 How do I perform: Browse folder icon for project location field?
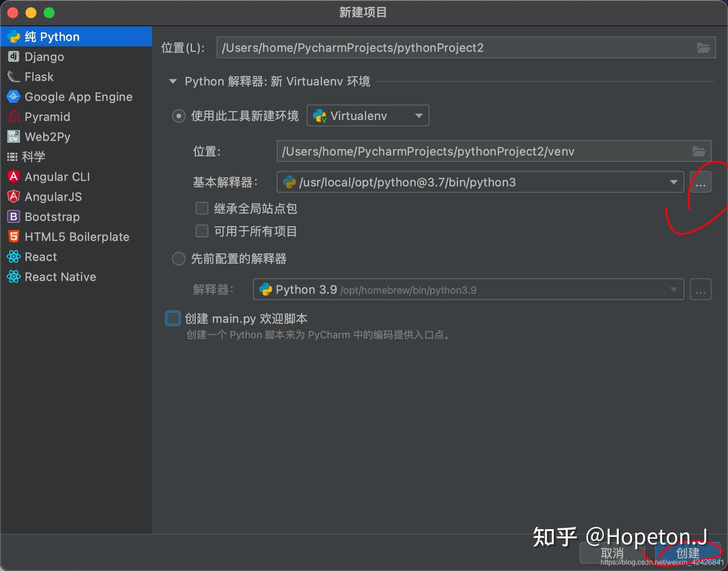pos(703,48)
